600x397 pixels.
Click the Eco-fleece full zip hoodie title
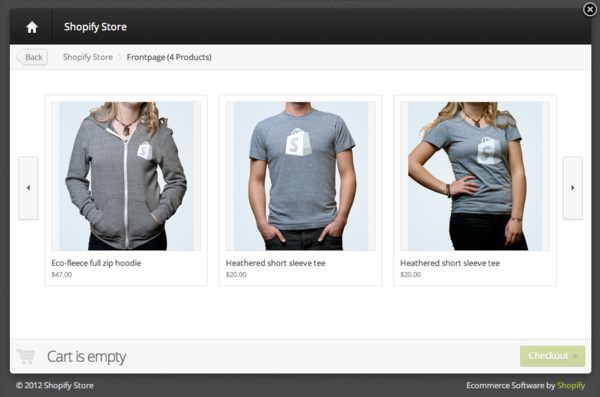[96, 263]
